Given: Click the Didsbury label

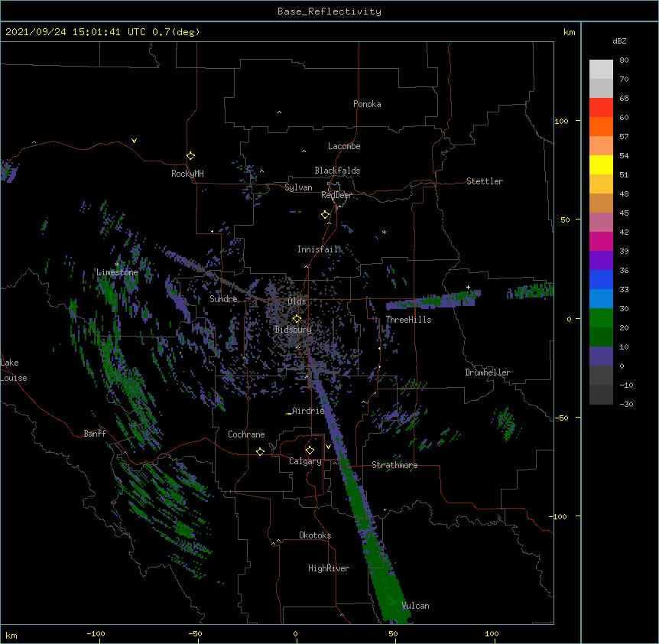Looking at the screenshot, I should [294, 330].
